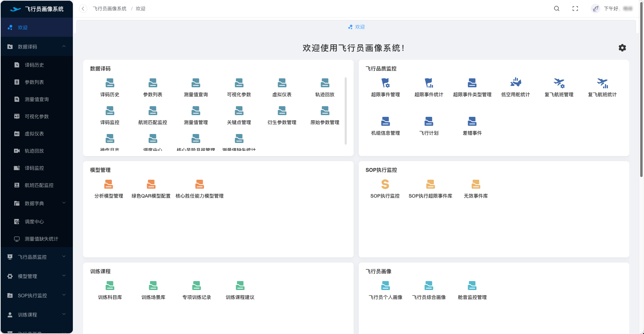644x334 pixels.
Task: Click the fullscreen button in the header
Action: (575, 9)
